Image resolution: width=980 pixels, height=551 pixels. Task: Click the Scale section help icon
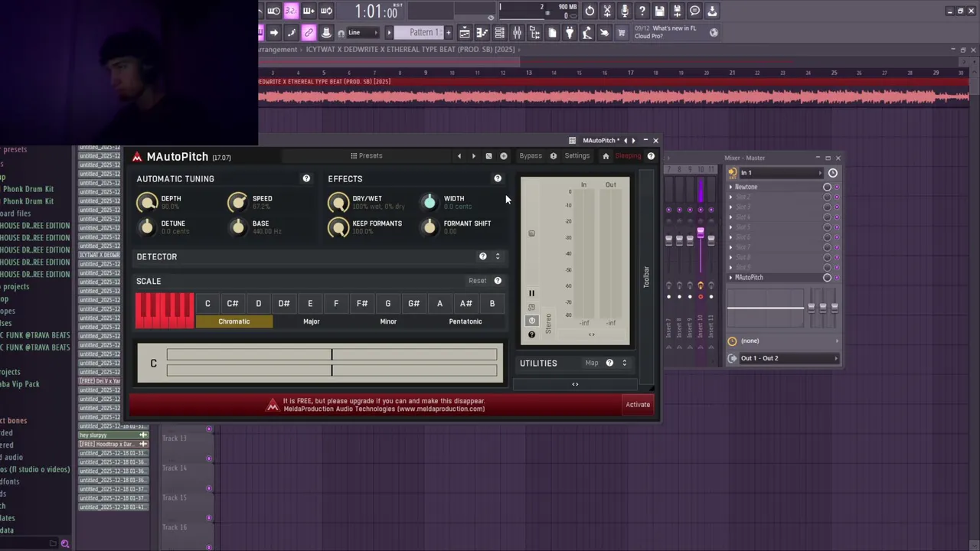point(498,281)
